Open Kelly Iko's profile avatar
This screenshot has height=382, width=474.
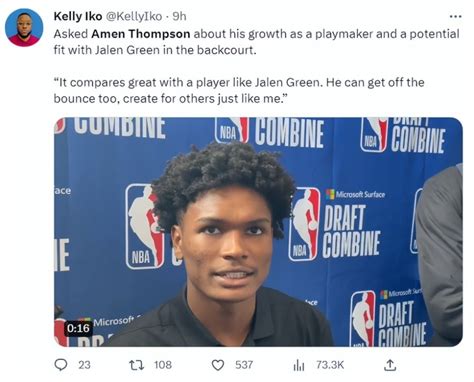(24, 27)
